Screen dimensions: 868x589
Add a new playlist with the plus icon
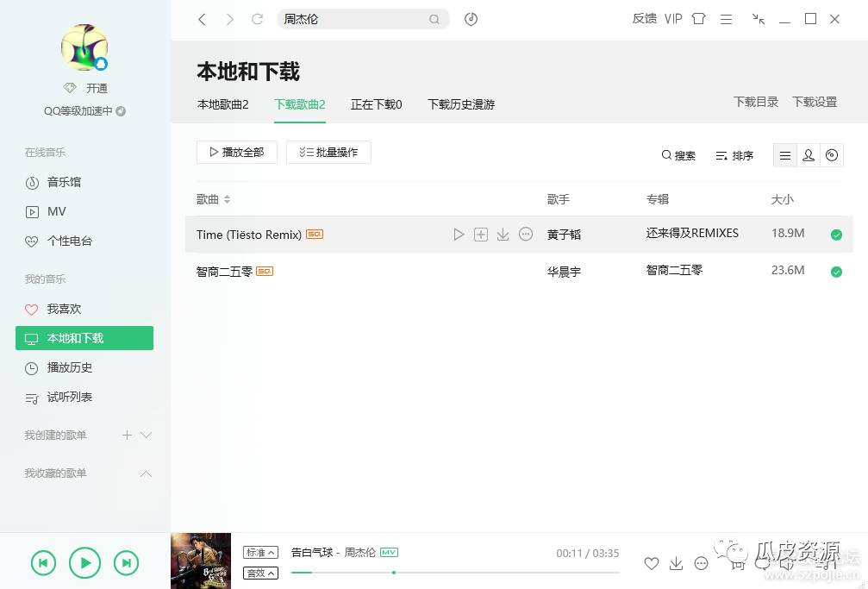pos(128,435)
